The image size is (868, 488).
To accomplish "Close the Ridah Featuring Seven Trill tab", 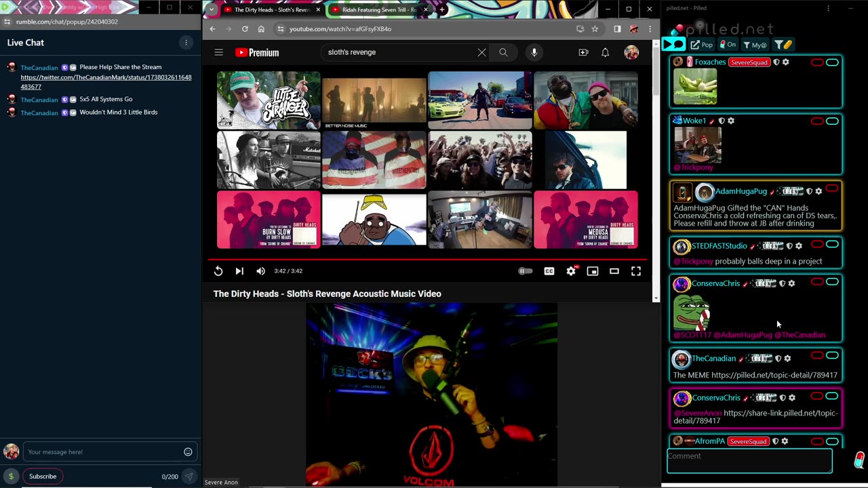I will [426, 9].
